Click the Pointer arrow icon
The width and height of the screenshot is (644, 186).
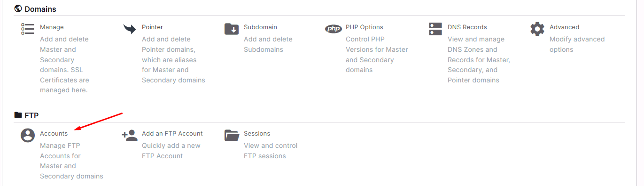(130, 29)
